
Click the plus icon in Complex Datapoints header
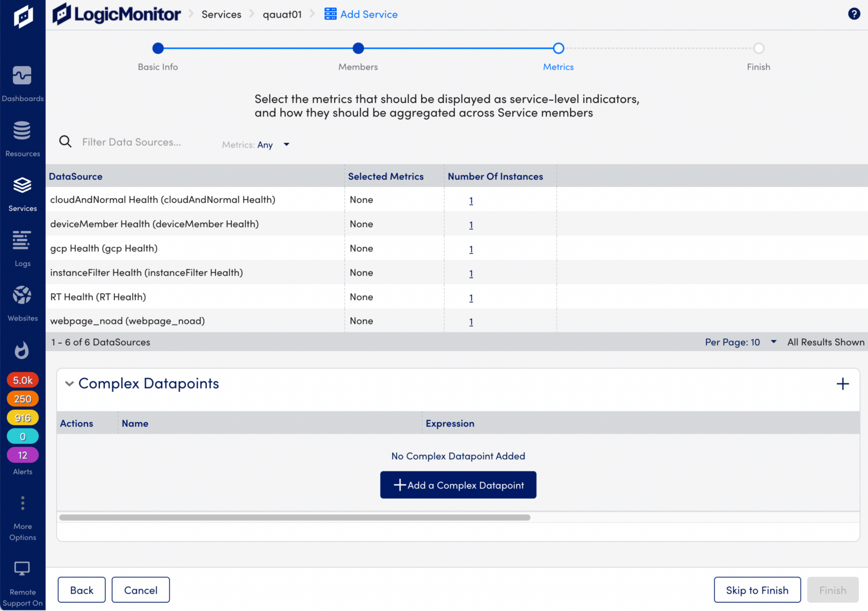[843, 384]
